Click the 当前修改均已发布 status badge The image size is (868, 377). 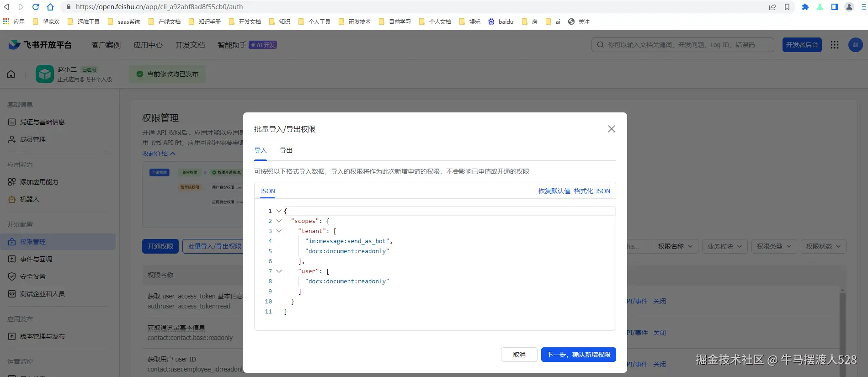167,74
